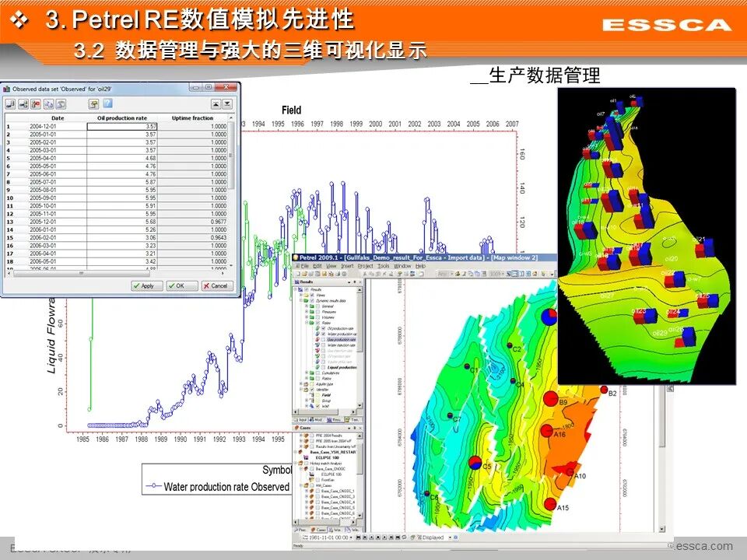Screen dimensions: 747x560
Task: Open the Window menu in Petrel
Action: click(x=402, y=266)
